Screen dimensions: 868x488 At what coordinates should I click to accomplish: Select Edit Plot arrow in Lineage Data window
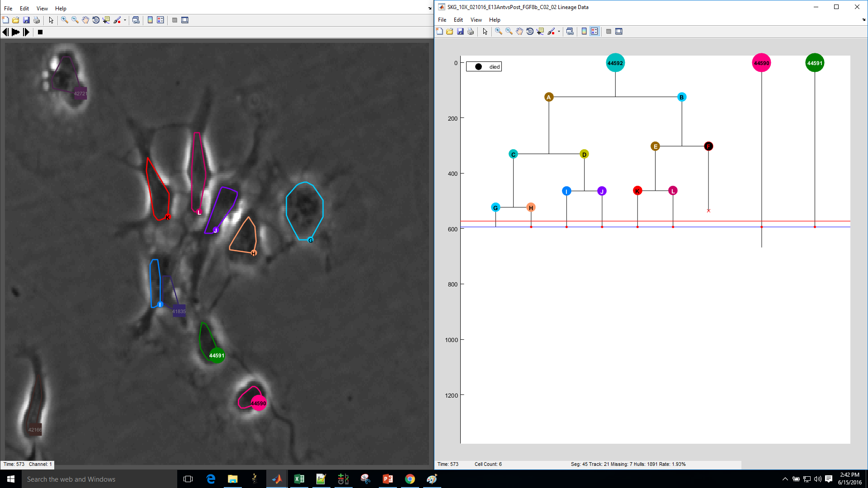pyautogui.click(x=485, y=31)
